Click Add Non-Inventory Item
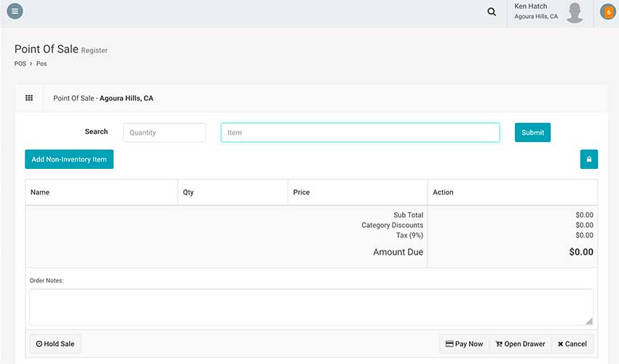The image size is (619, 364). [69, 159]
